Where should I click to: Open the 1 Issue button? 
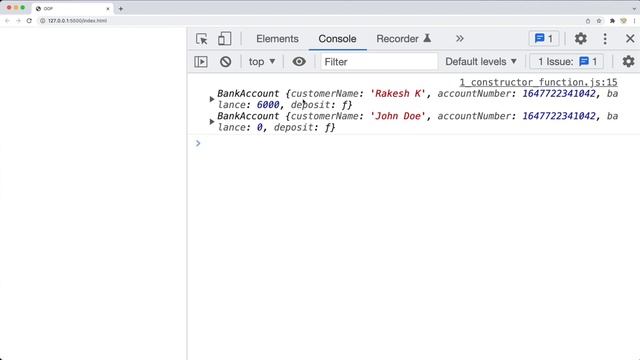click(567, 62)
